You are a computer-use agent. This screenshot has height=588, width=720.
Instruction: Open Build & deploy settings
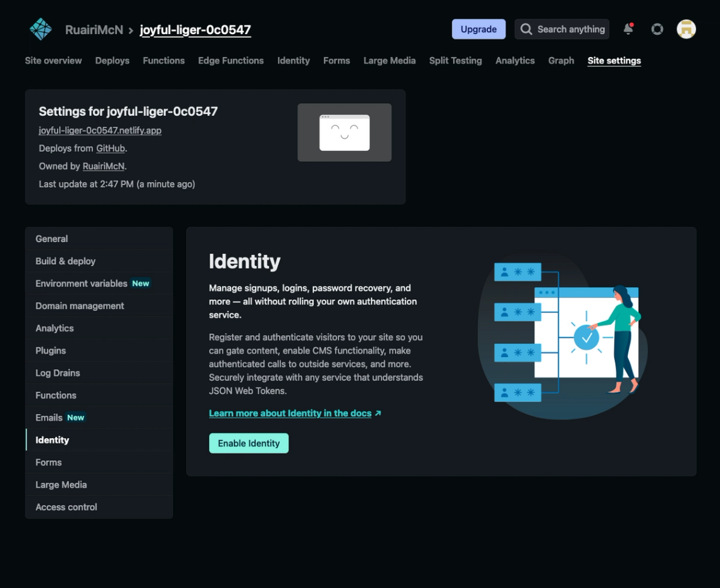click(x=99, y=261)
